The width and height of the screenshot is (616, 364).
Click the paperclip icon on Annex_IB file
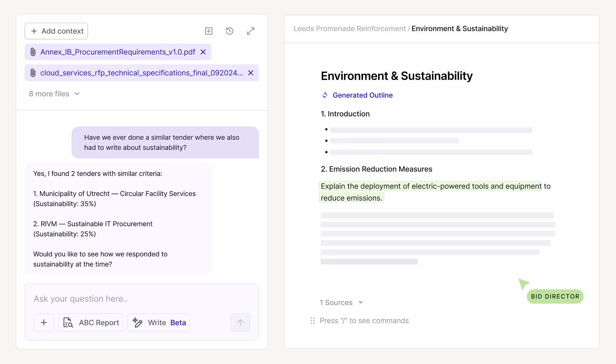[33, 52]
